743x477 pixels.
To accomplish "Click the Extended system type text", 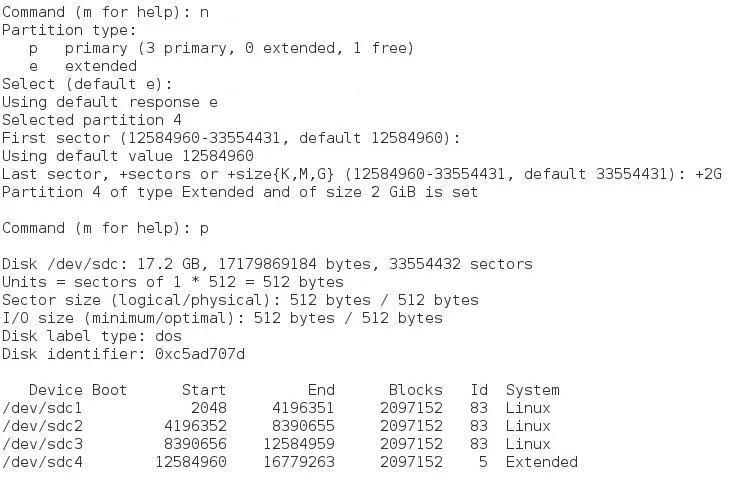I will pyautogui.click(x=542, y=462).
